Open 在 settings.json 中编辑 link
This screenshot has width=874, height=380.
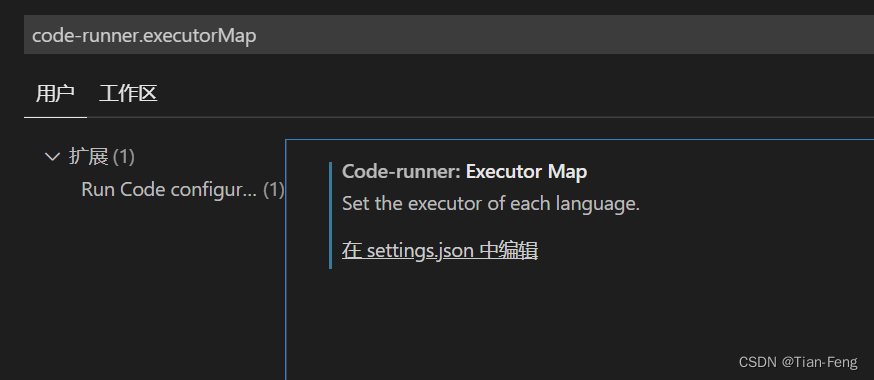(440, 250)
